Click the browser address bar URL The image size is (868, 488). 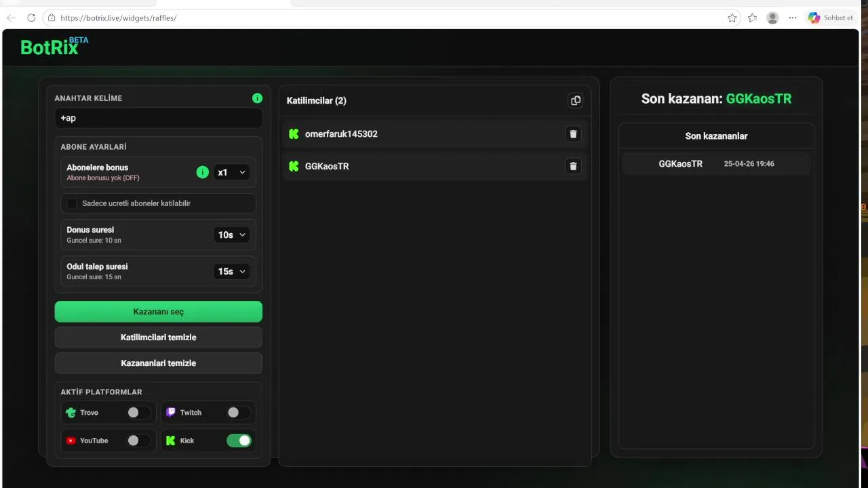tap(119, 18)
